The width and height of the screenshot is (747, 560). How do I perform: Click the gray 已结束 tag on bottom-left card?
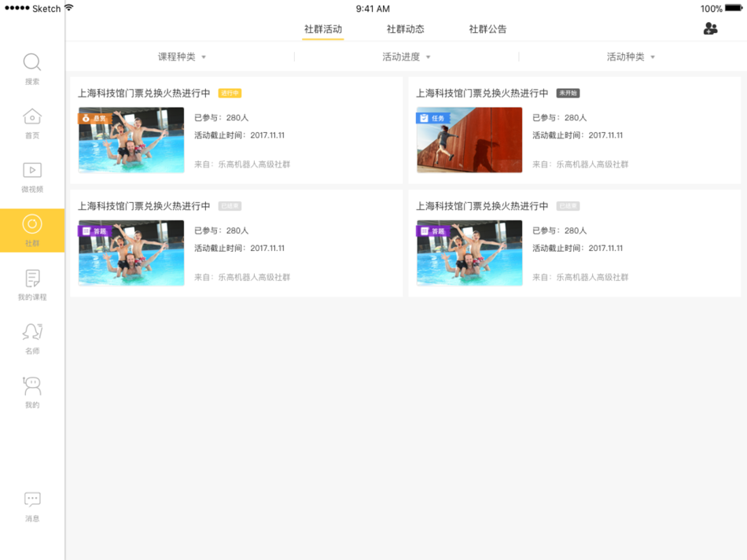[x=230, y=206]
